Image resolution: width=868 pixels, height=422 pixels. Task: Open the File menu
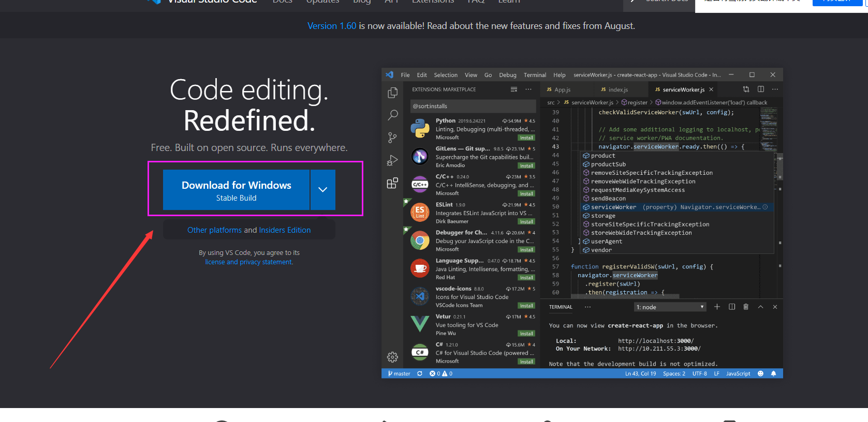pos(405,75)
